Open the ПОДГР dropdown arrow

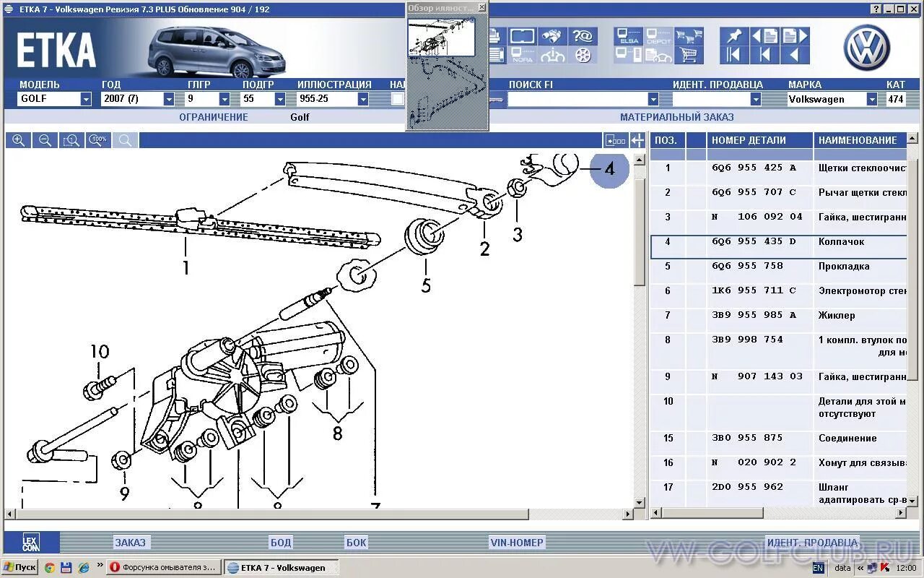(x=280, y=100)
